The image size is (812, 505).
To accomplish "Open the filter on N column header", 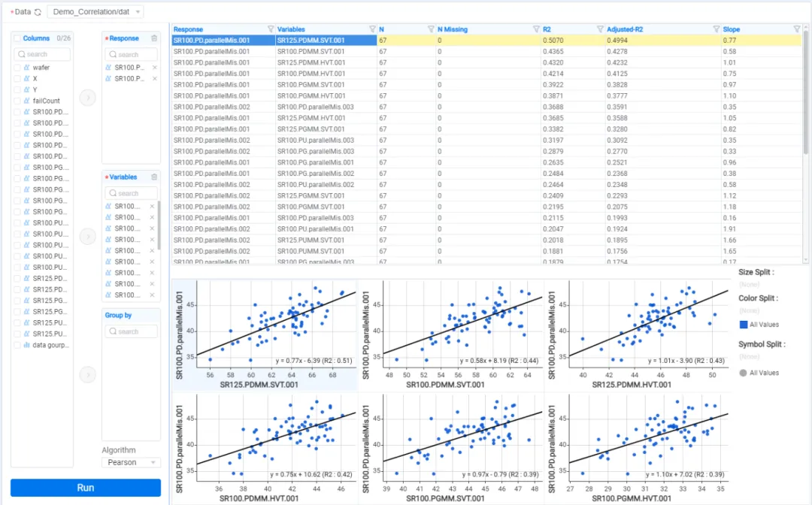I will [430, 29].
